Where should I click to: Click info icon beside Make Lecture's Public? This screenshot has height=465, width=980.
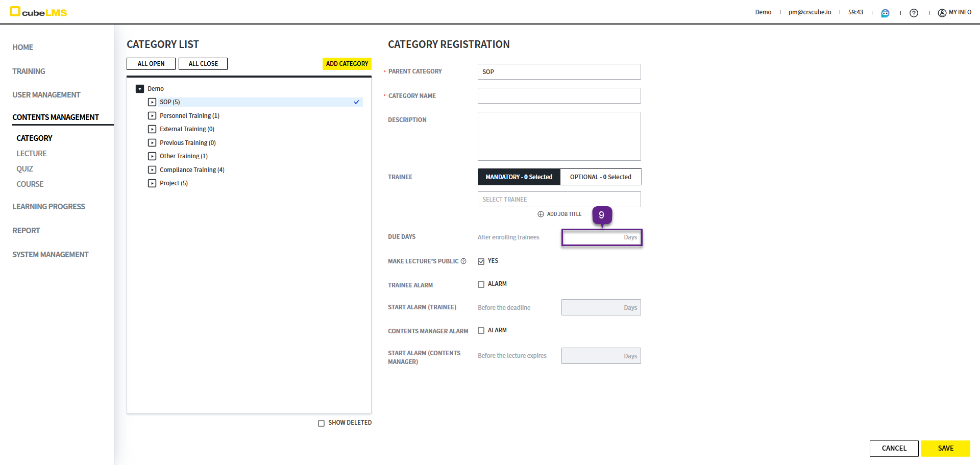click(x=463, y=261)
